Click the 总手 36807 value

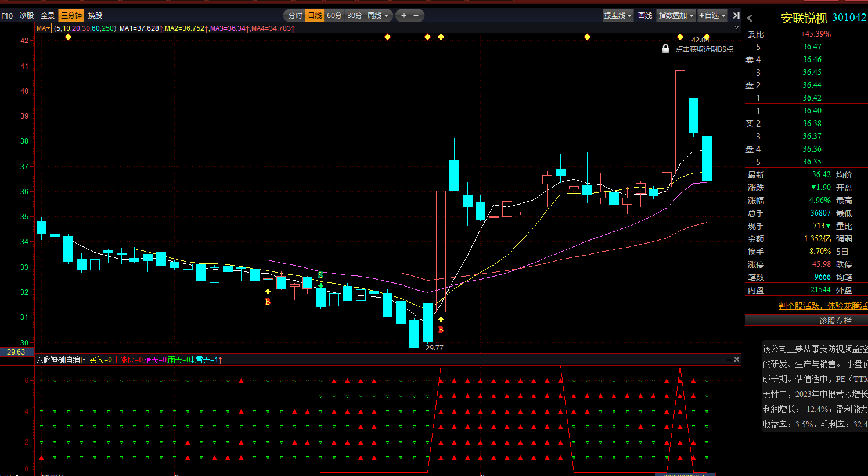pos(820,213)
